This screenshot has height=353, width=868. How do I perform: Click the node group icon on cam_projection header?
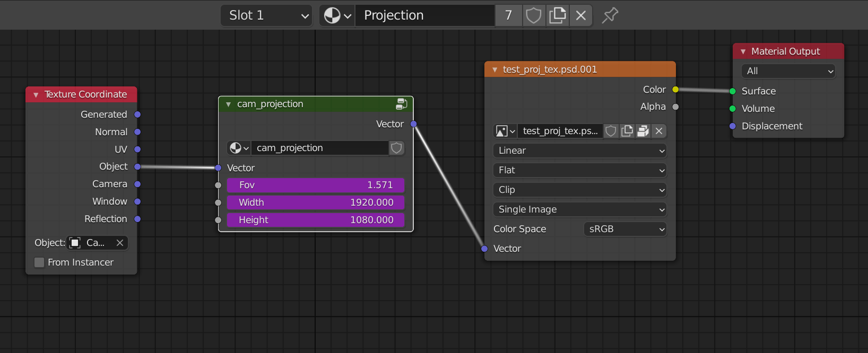tap(402, 104)
